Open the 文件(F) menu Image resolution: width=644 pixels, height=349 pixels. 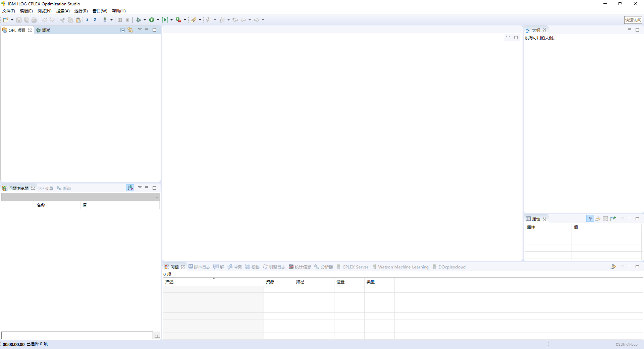pyautogui.click(x=9, y=11)
